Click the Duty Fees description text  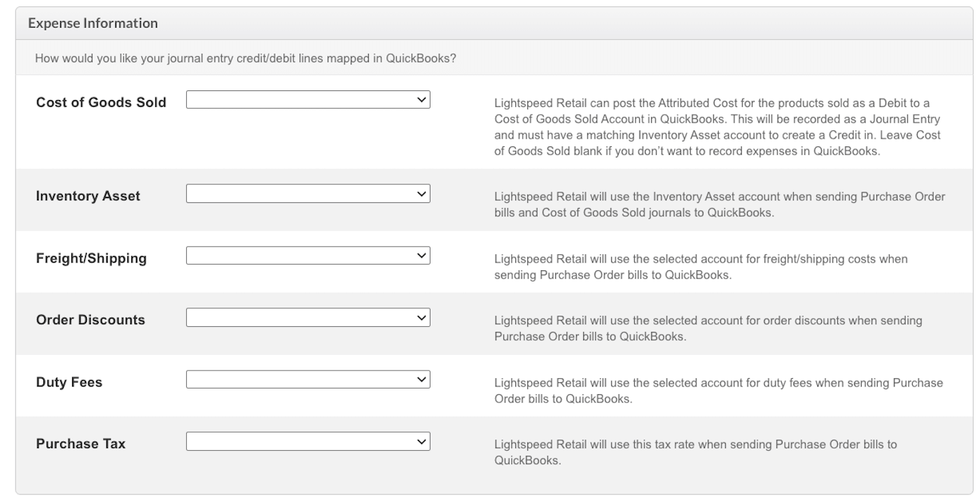(x=718, y=391)
